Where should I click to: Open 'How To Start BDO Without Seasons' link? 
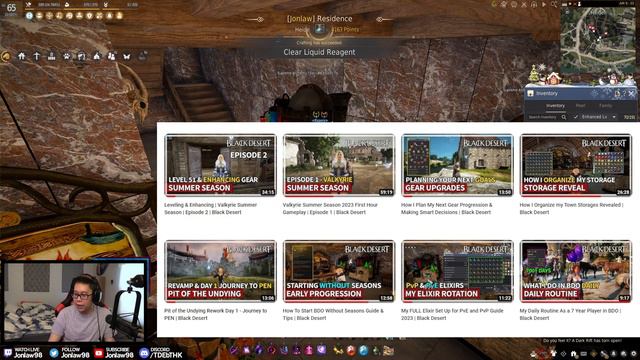(333, 314)
